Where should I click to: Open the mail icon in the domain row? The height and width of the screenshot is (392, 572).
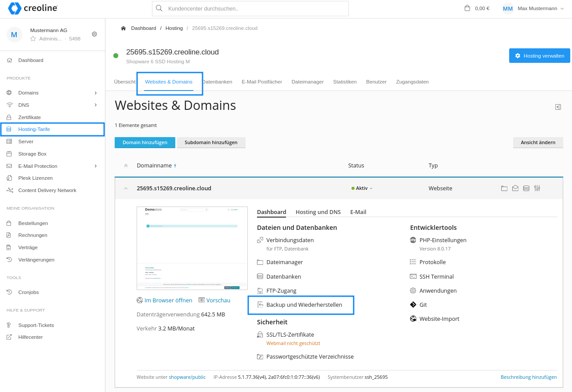tap(515, 188)
